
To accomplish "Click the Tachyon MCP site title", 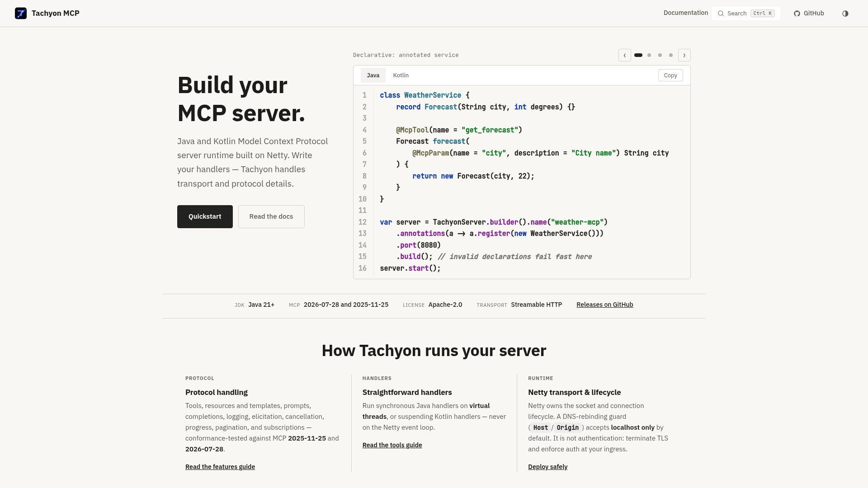I will point(56,14).
